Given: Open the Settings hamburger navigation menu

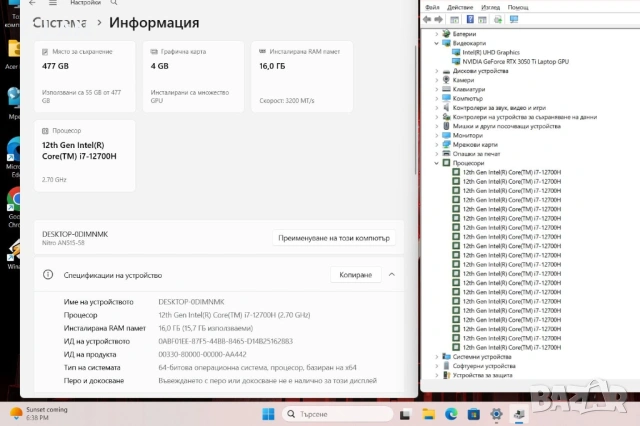Looking at the screenshot, I should (x=52, y=3).
